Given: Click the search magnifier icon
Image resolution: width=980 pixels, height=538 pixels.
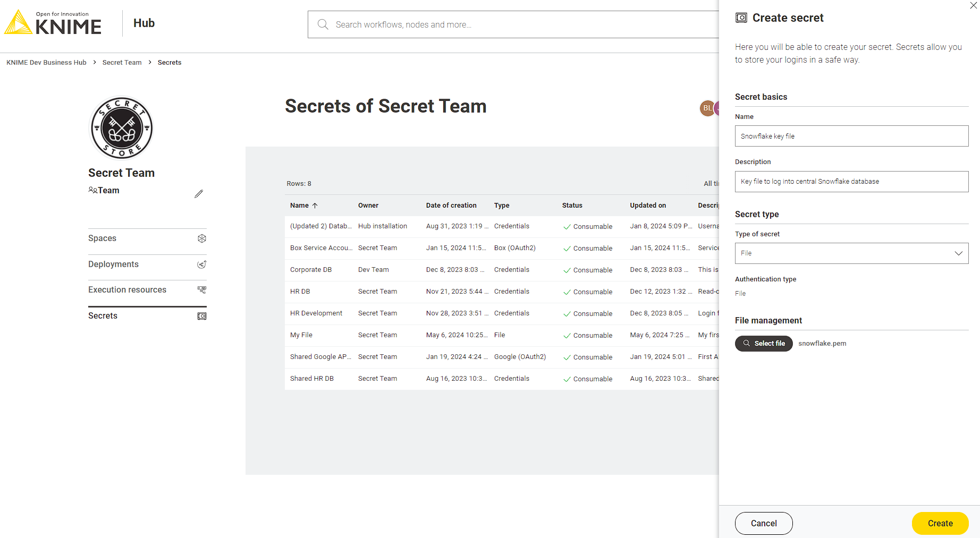Looking at the screenshot, I should click(x=323, y=24).
